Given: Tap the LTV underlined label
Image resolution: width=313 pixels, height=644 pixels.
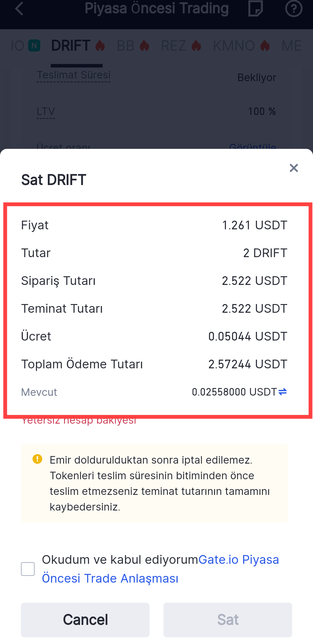Looking at the screenshot, I should pyautogui.click(x=46, y=111).
